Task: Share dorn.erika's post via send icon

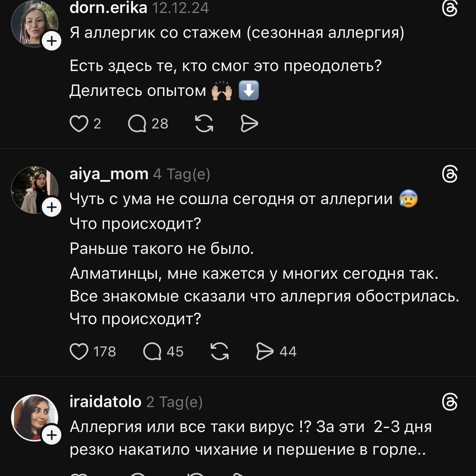Action: click(x=249, y=124)
